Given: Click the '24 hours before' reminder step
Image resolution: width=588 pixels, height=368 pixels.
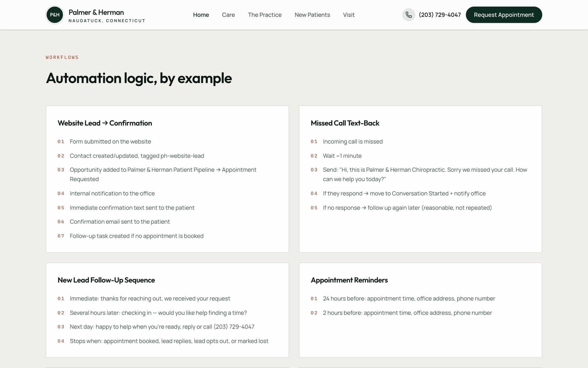Looking at the screenshot, I should [x=409, y=299].
